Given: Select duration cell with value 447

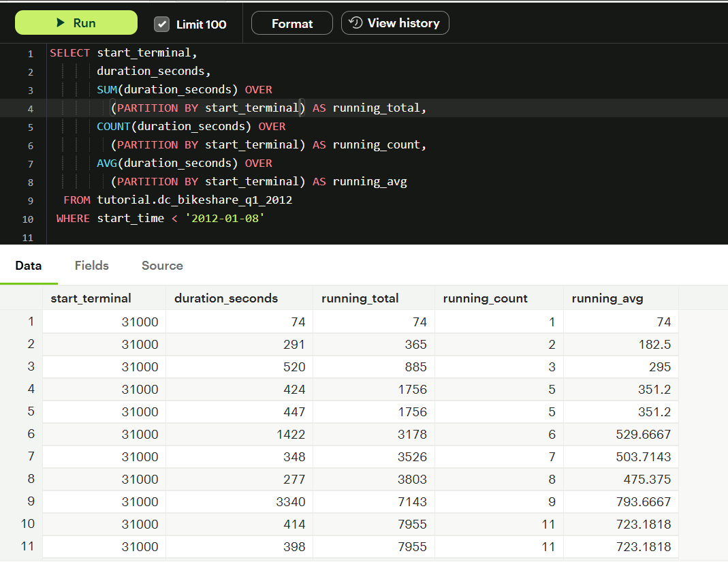Looking at the screenshot, I should tap(239, 412).
